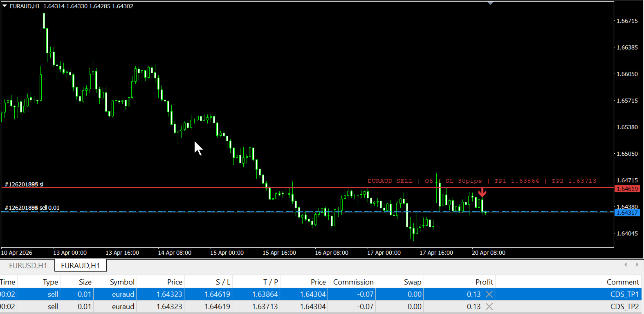Open the EURAUD,H1 chart dropdown triangle
644x314 pixels.
tap(5, 6)
